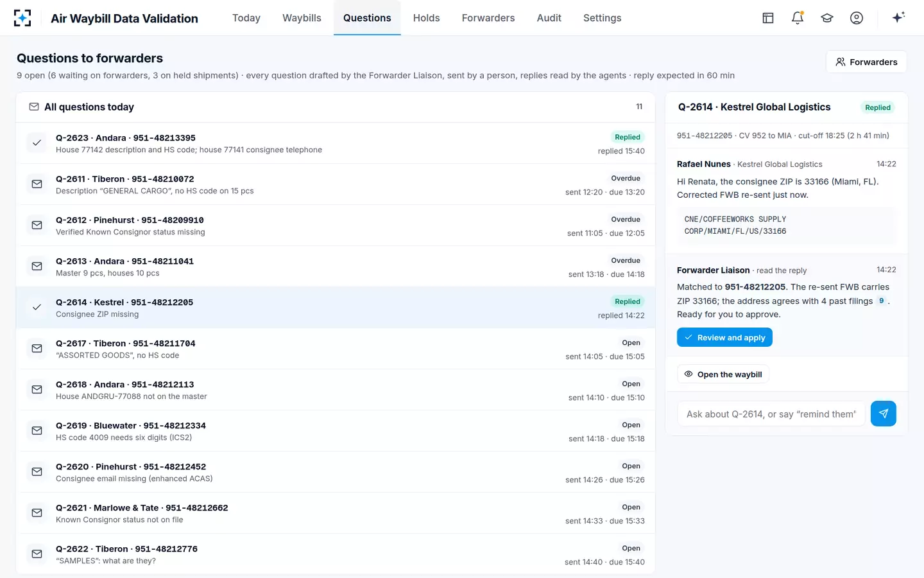
Task: Click the Overdue status on Q-2612 row
Action: tap(626, 219)
